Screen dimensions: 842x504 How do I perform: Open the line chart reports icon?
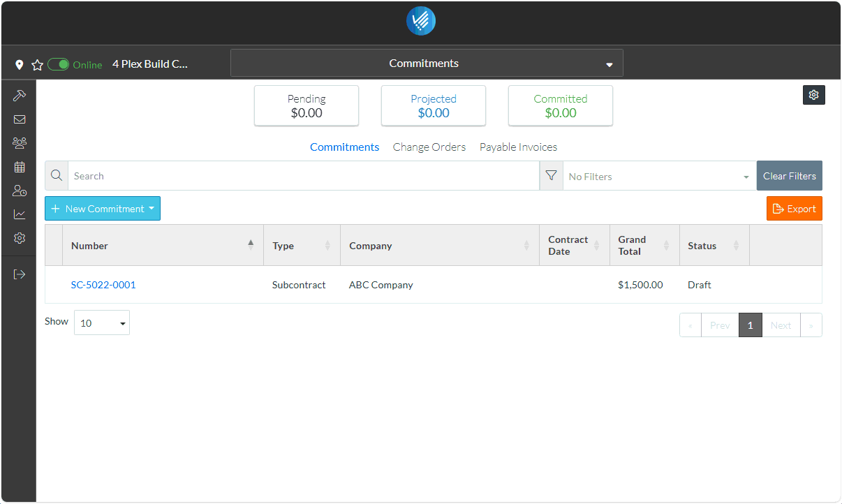pyautogui.click(x=20, y=214)
